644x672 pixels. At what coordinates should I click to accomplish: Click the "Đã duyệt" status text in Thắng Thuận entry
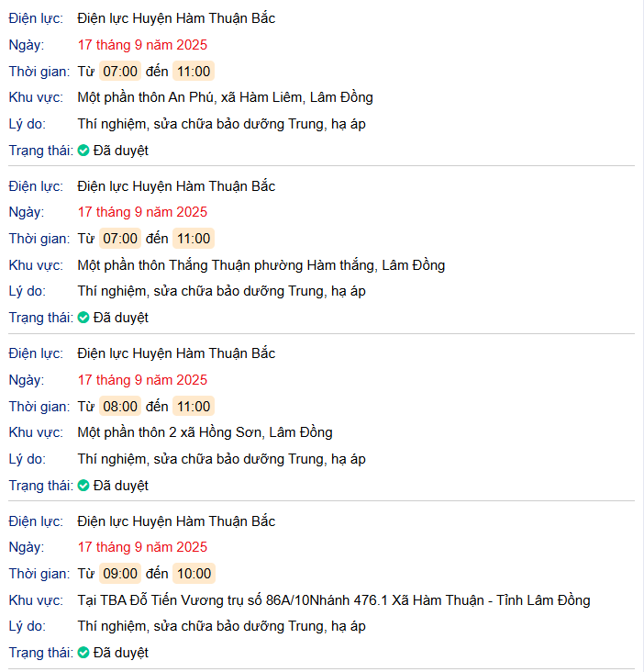[120, 318]
